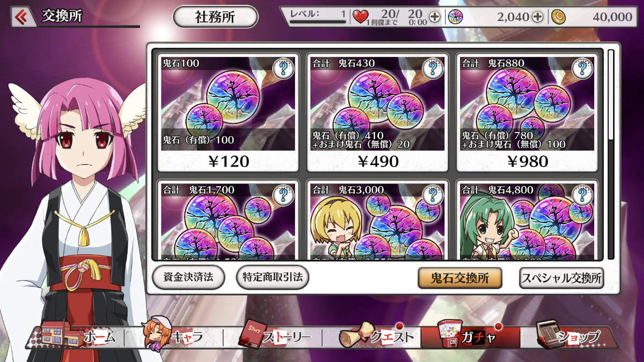Tap the level progress bar
Screen dimensions: 644x362
[x=318, y=22]
